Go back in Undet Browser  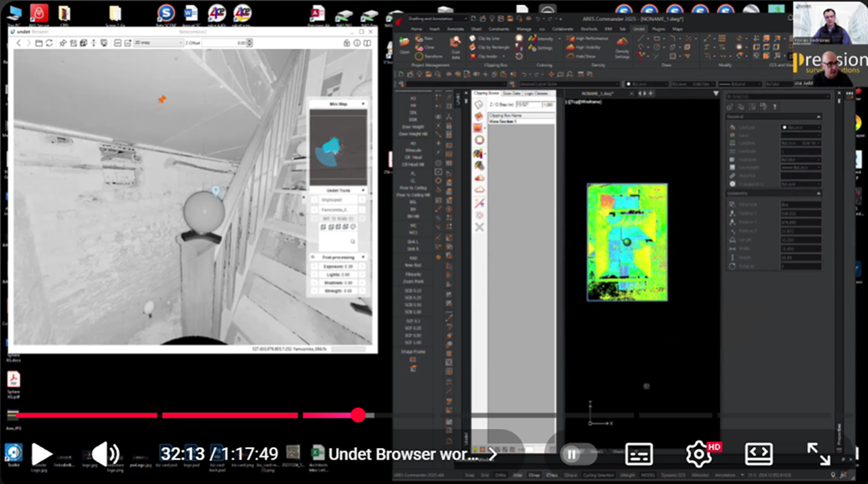[x=19, y=43]
